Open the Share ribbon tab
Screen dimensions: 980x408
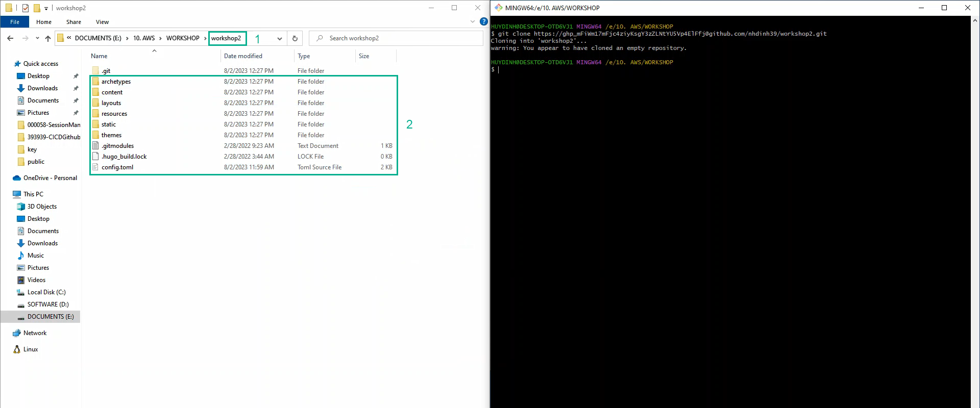coord(73,22)
